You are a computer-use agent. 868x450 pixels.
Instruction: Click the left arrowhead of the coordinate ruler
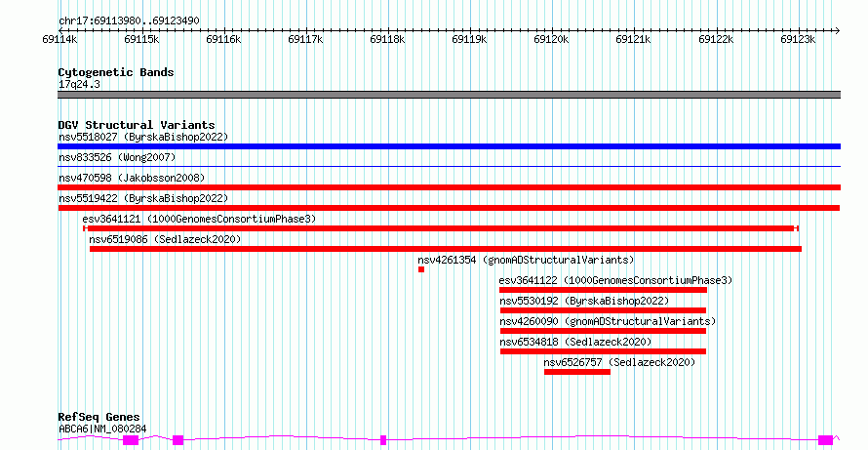(60, 30)
